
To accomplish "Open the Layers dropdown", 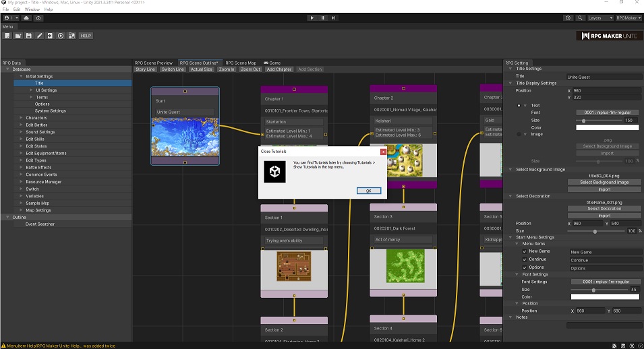I will pos(600,18).
